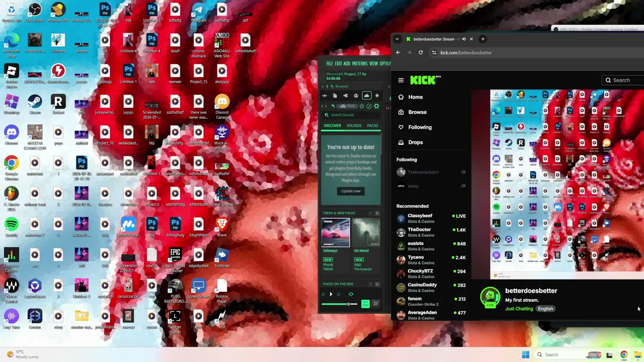Open FL Studio EDIT menu
Image resolution: width=644 pixels, height=362 pixels.
tap(339, 64)
